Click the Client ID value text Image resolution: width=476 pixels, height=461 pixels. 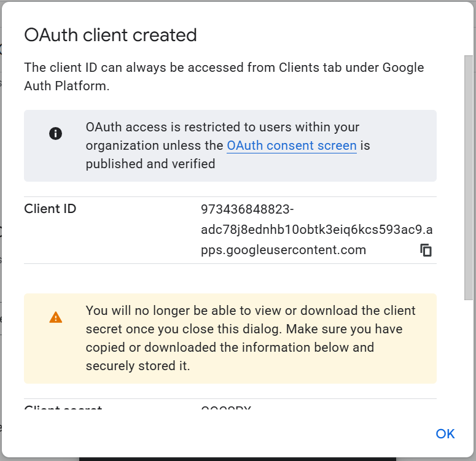pos(316,230)
